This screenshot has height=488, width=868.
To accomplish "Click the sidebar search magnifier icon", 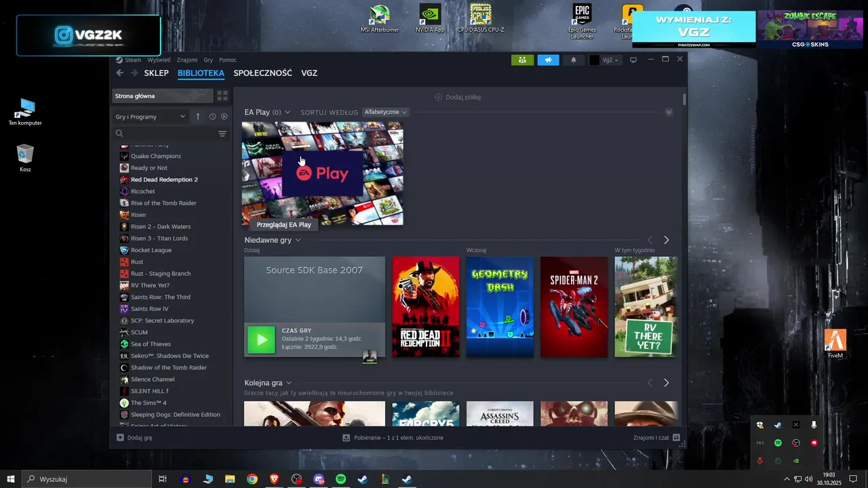I will click(x=119, y=134).
